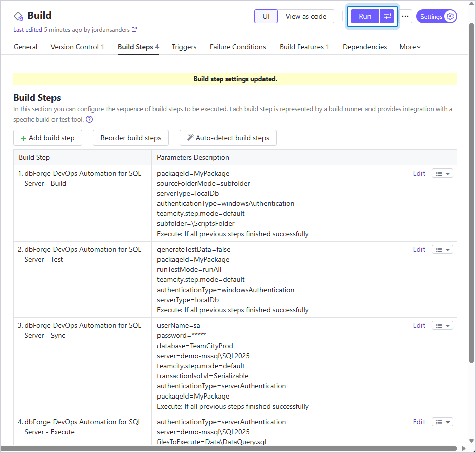
Task: Expand the More tab dropdown
Action: [x=410, y=47]
